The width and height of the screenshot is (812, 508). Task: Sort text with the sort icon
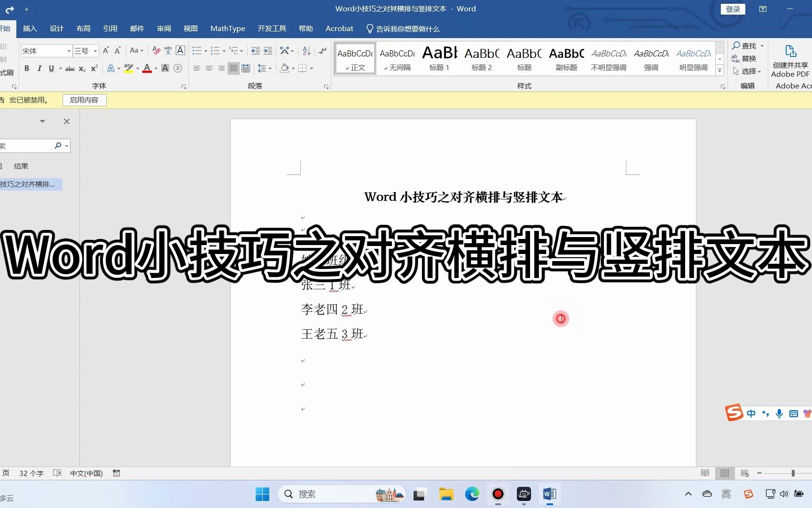click(307, 51)
